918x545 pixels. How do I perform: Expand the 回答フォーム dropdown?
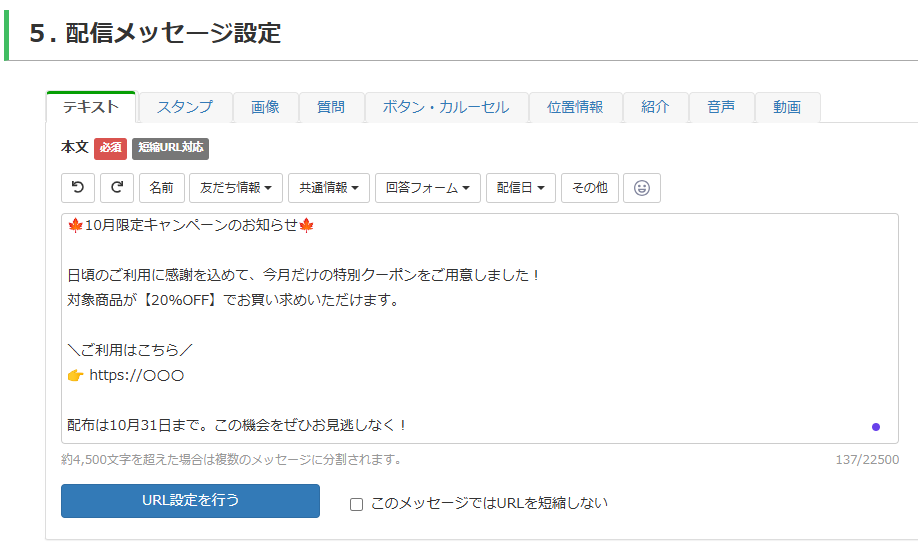click(427, 188)
